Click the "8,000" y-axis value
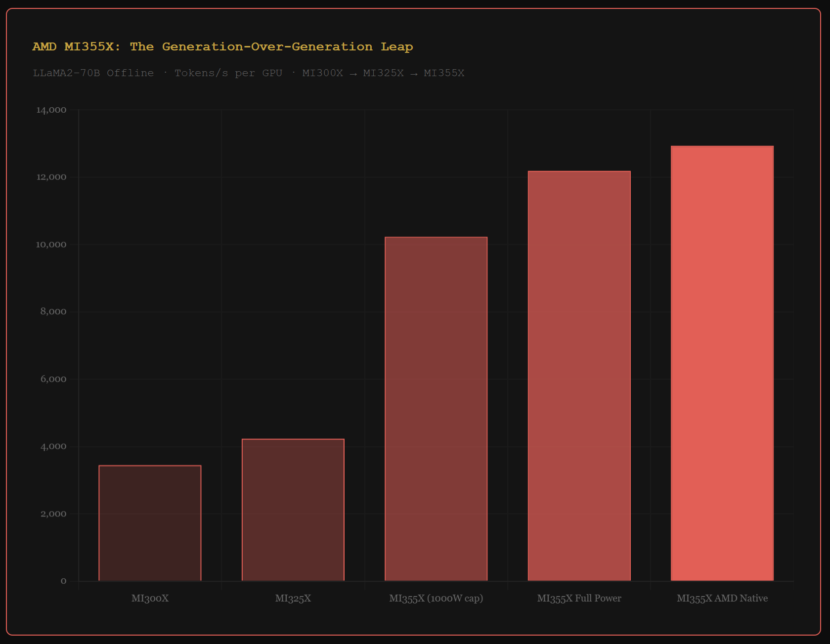830x644 pixels. click(53, 312)
